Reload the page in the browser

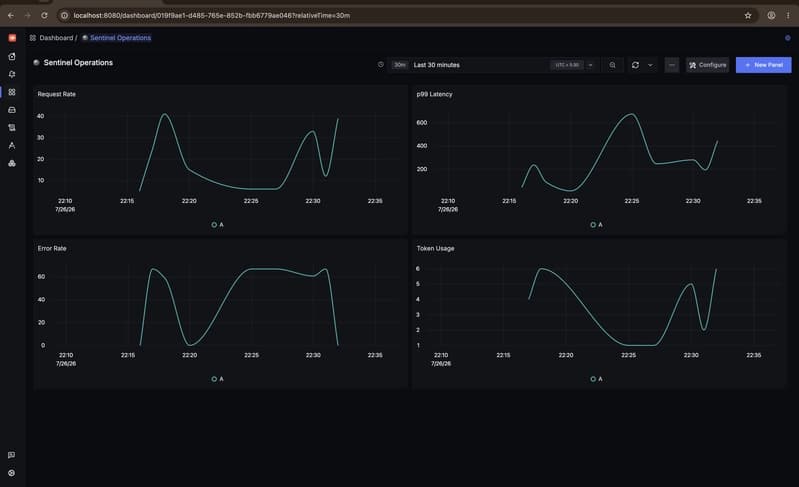(x=44, y=15)
